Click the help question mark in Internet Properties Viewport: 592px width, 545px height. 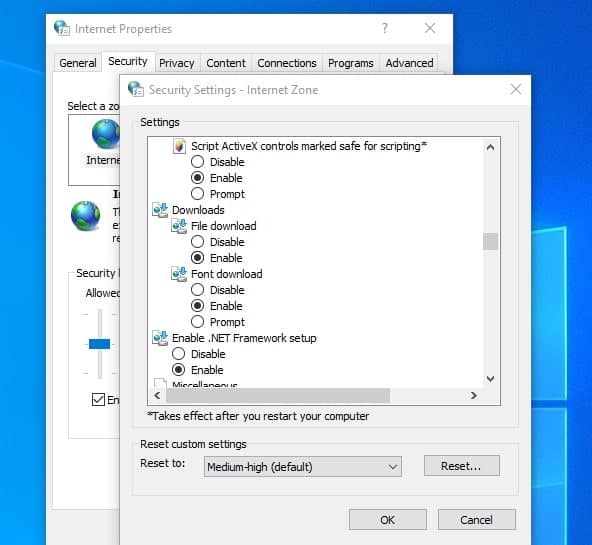tap(385, 28)
